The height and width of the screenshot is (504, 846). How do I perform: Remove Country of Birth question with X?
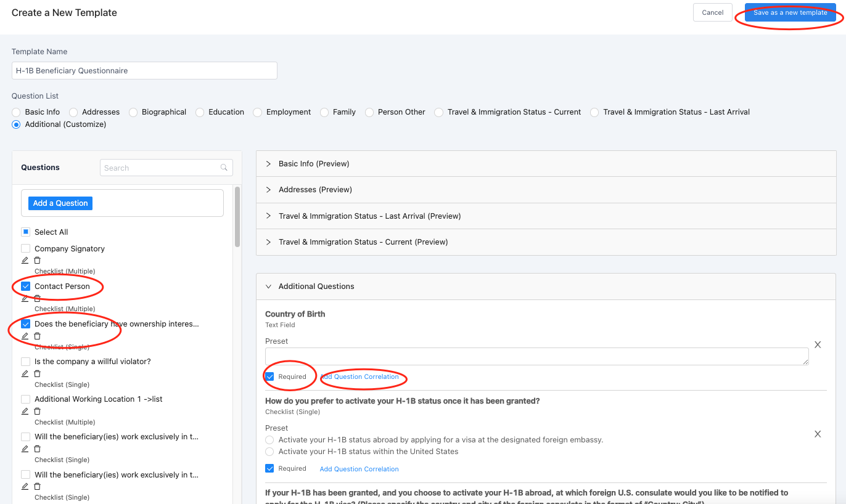coord(818,345)
